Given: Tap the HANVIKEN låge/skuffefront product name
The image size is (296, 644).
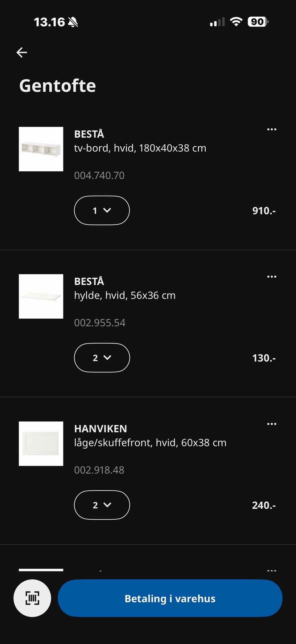Looking at the screenshot, I should coord(150,436).
